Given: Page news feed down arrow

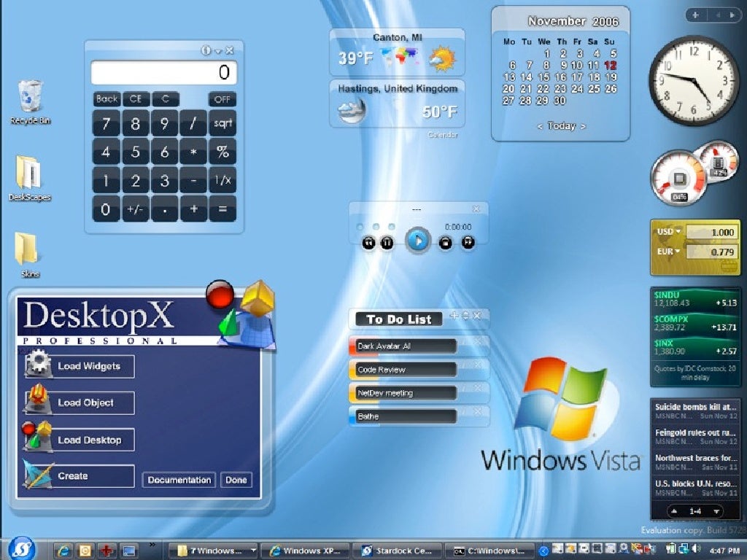Looking at the screenshot, I should click(x=716, y=511).
